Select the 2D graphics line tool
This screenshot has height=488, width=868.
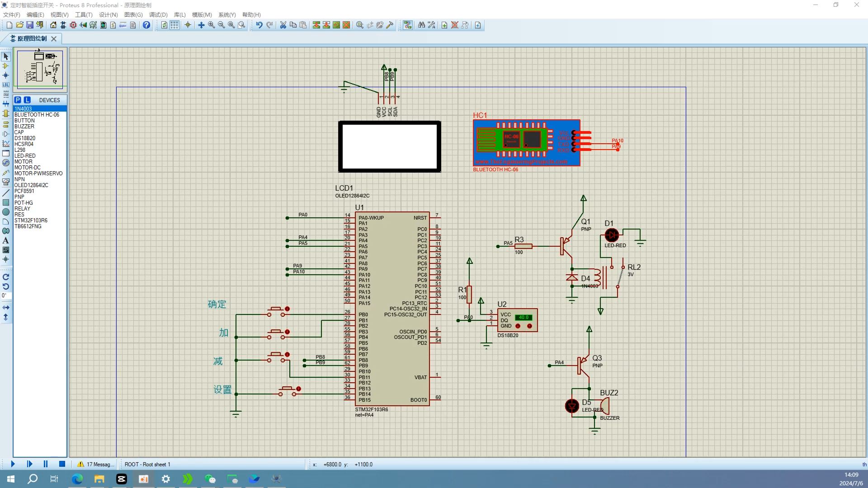coord(6,193)
